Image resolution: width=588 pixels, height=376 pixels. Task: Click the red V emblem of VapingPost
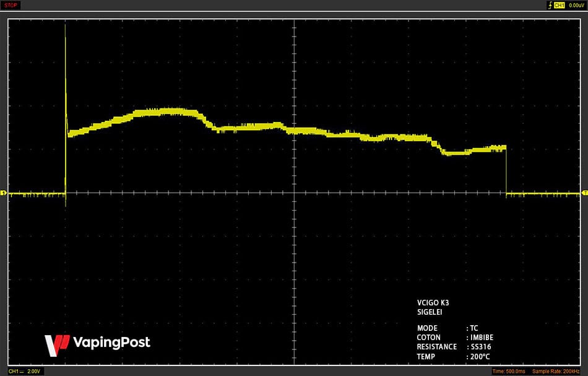pos(56,345)
